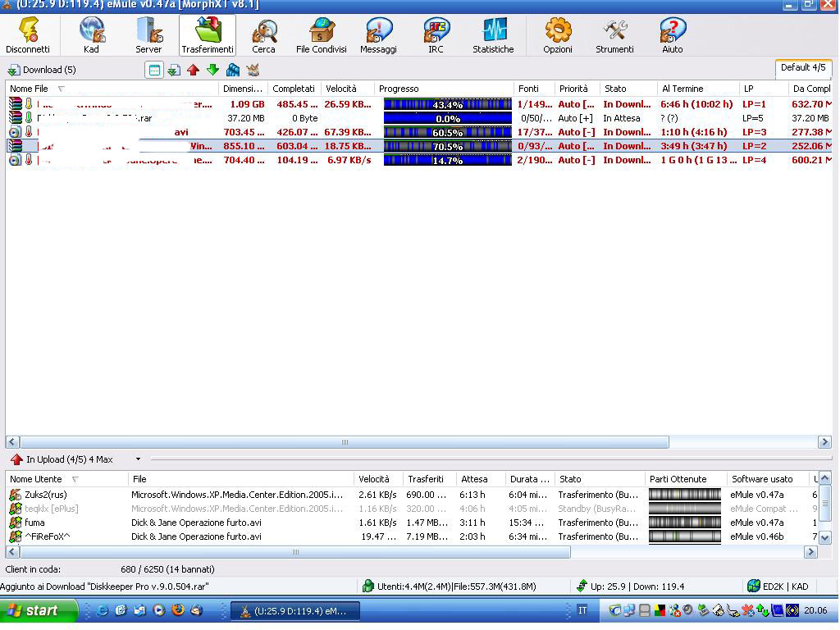
Task: Click the 43.4% progress bar
Action: [x=447, y=104]
